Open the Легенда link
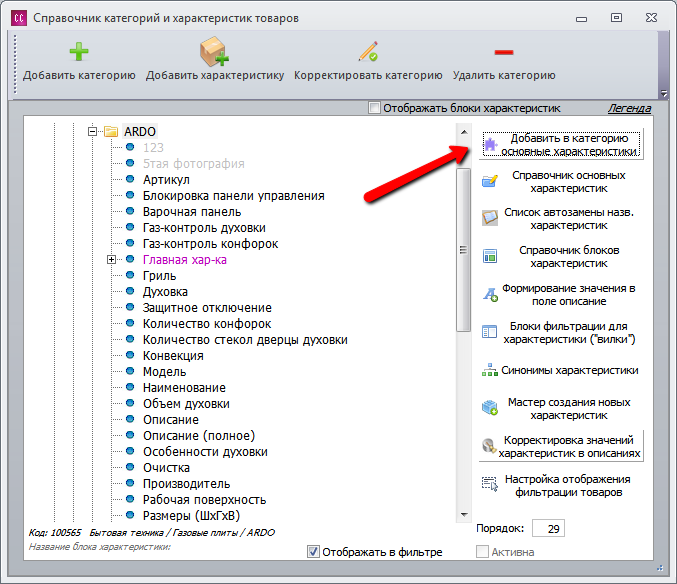The image size is (677, 584). [629, 108]
